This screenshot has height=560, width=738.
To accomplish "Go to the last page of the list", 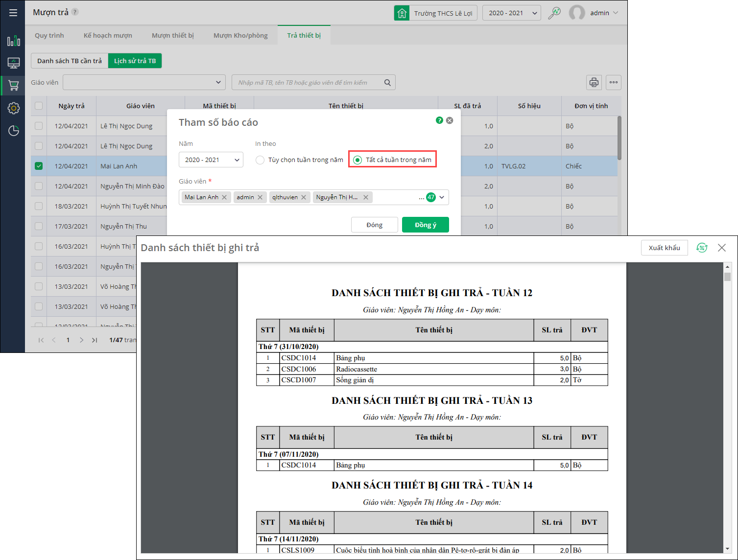I will pos(95,340).
